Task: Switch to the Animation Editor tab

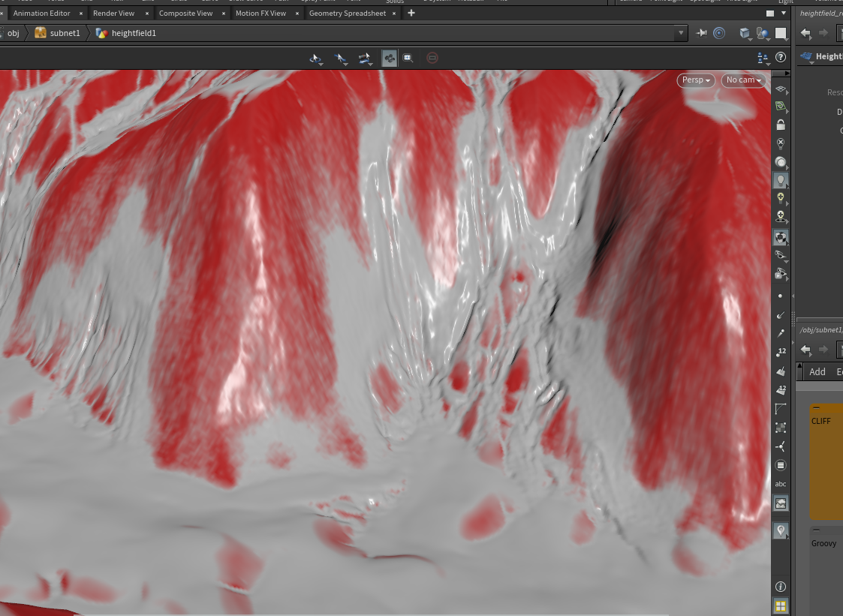Action: (x=41, y=13)
